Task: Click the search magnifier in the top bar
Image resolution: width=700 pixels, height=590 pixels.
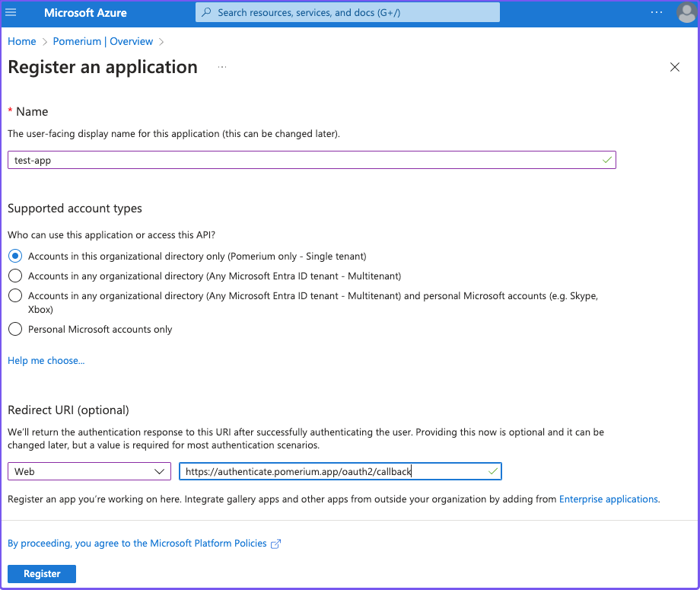Action: coord(205,12)
